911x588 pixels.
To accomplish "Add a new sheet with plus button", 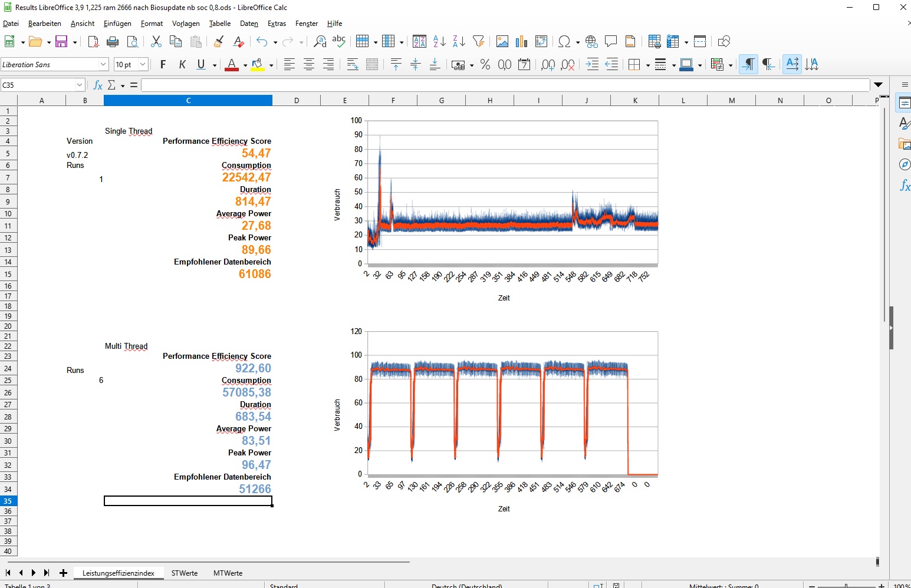I will click(63, 573).
